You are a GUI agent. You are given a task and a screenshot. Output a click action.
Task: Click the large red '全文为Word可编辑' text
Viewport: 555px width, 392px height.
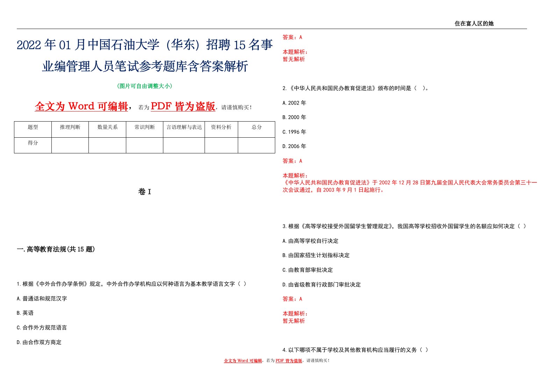point(81,106)
